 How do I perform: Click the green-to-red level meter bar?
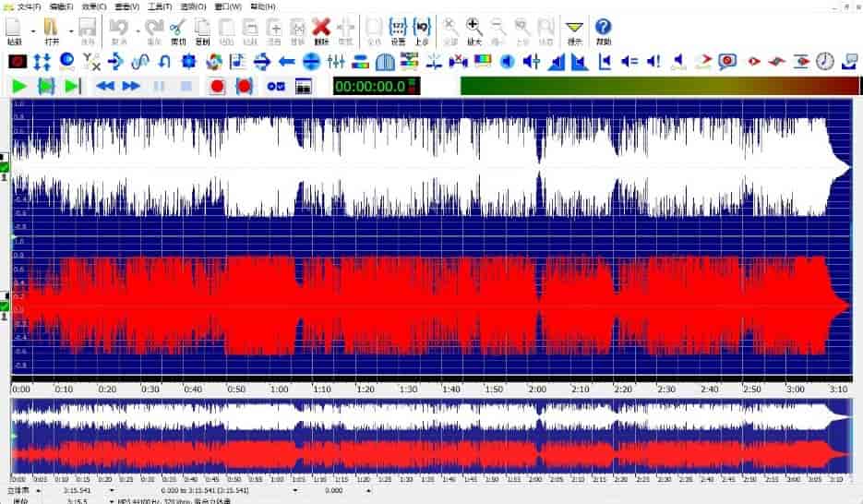click(x=660, y=86)
